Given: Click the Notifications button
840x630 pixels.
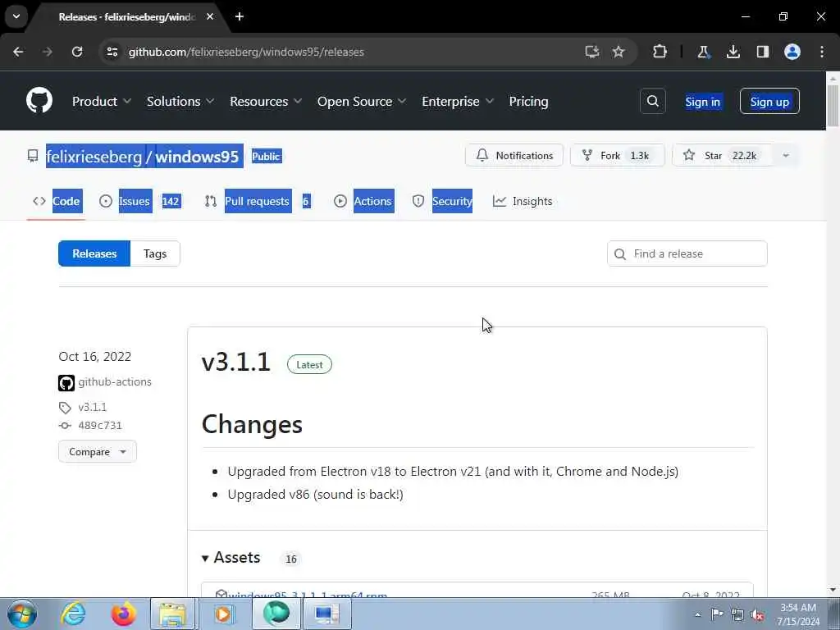Looking at the screenshot, I should pos(514,155).
